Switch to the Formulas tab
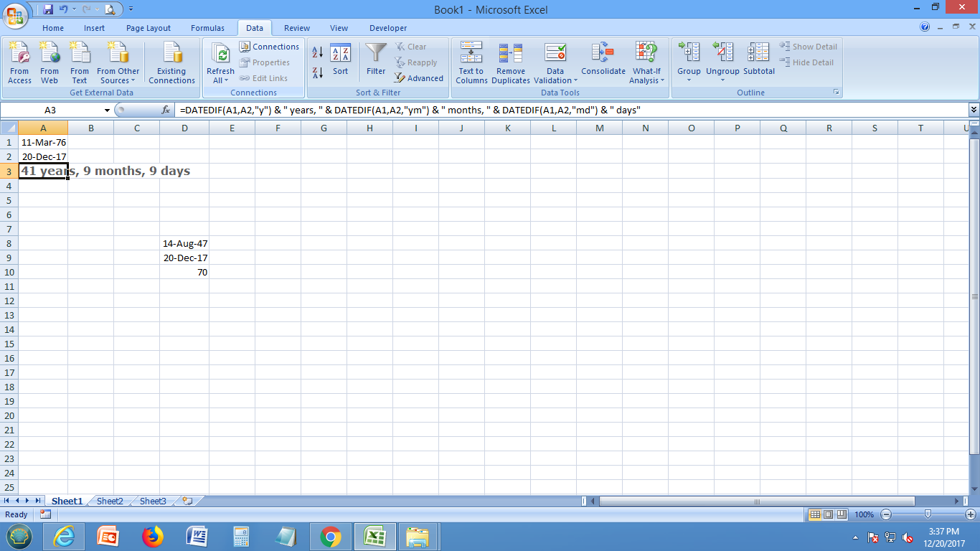This screenshot has height=551, width=980. 207,28
